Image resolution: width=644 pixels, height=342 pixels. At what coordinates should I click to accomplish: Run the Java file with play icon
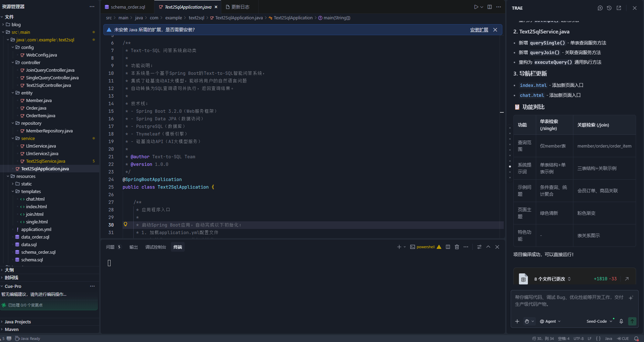tap(476, 7)
